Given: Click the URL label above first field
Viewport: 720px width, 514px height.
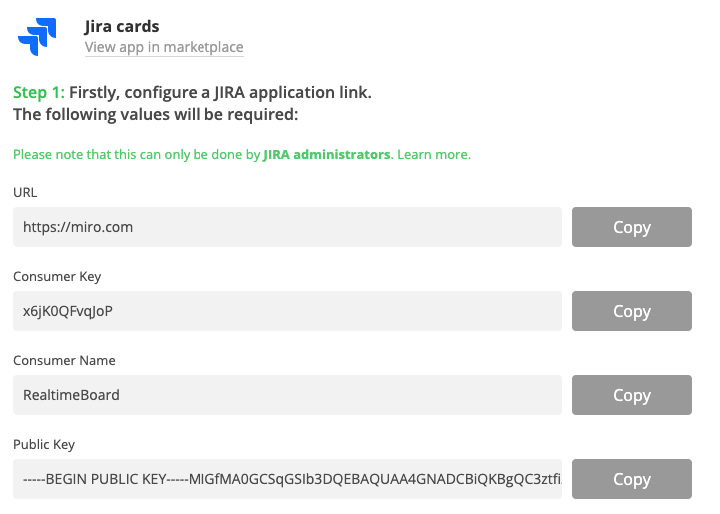Looking at the screenshot, I should pos(25,191).
